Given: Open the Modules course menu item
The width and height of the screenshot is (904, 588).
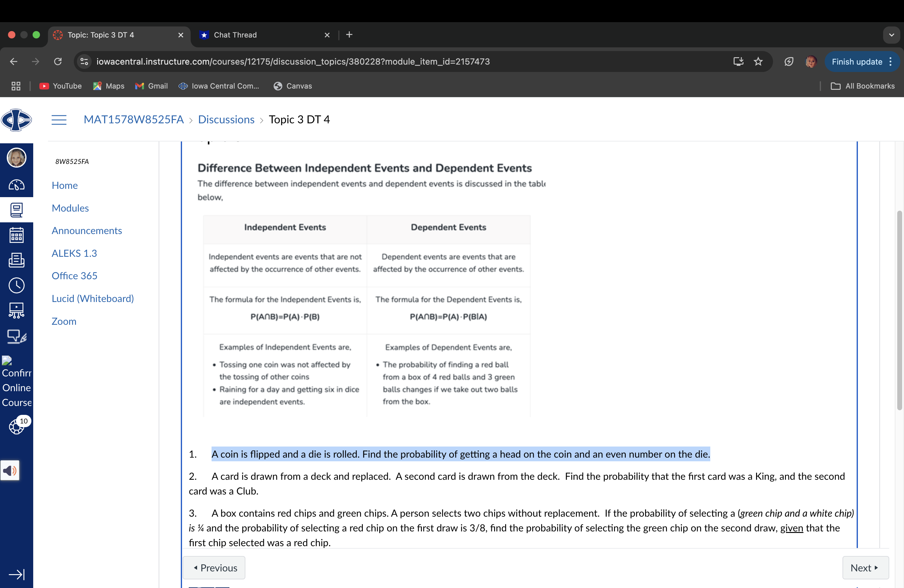Looking at the screenshot, I should (70, 208).
